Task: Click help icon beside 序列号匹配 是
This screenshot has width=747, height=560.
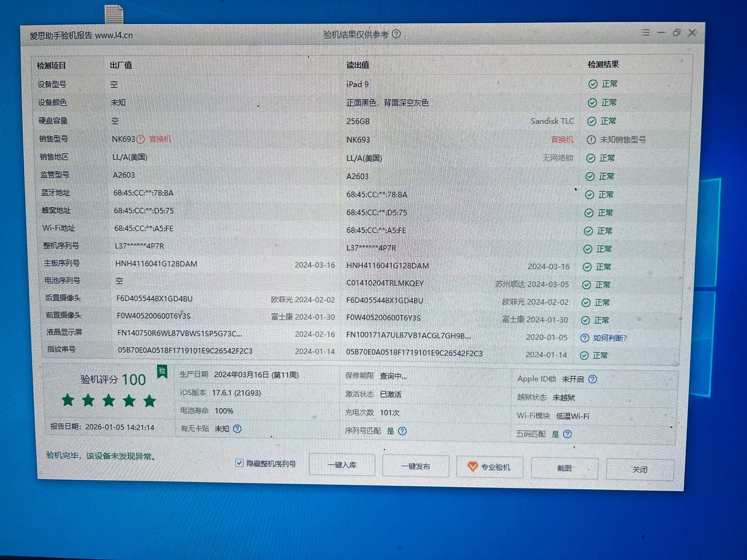Action: click(402, 431)
